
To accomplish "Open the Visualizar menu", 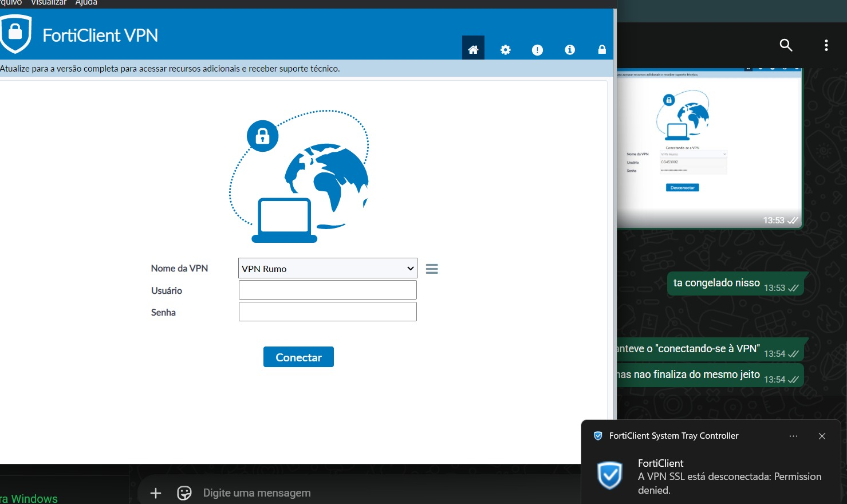I will click(49, 3).
